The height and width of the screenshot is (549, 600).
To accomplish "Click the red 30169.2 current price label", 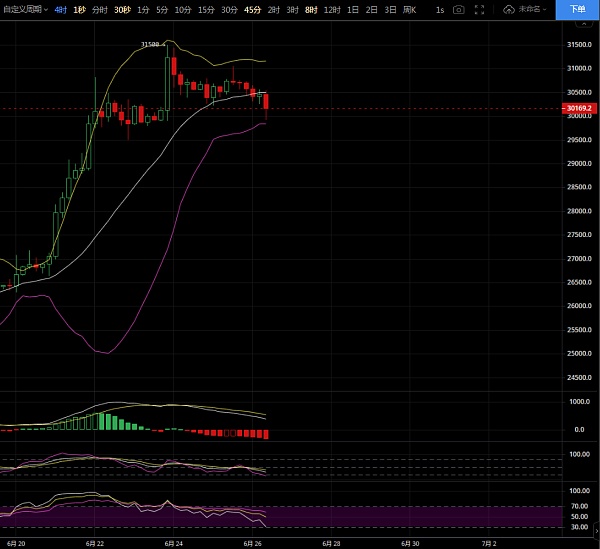I will coord(579,108).
